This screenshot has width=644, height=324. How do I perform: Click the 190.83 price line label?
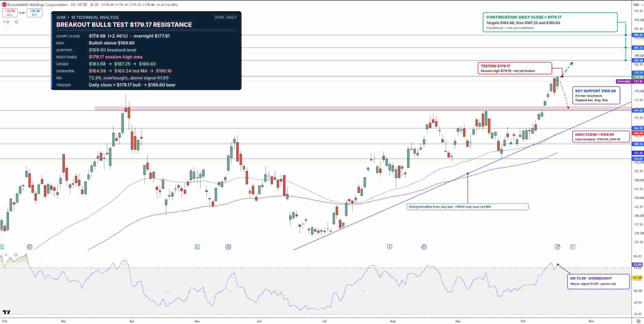[638, 35]
